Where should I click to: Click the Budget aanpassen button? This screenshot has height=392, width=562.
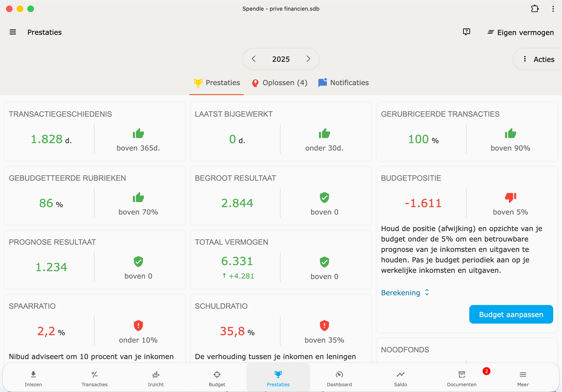511,314
